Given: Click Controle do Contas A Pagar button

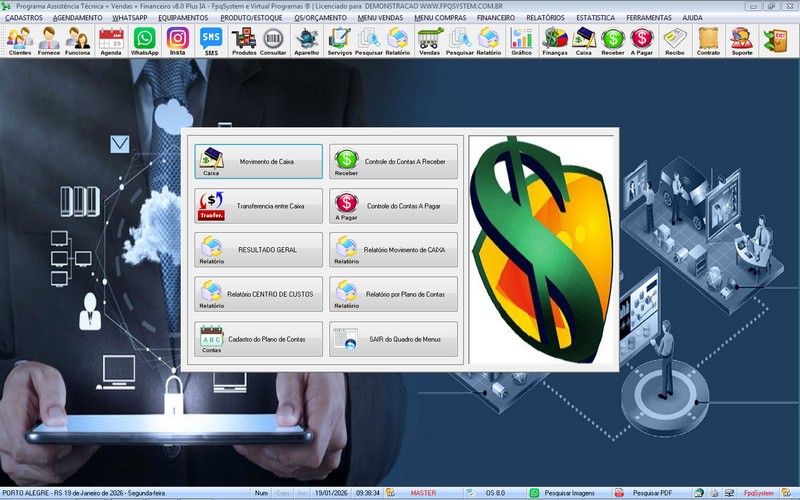Looking at the screenshot, I should 393,206.
